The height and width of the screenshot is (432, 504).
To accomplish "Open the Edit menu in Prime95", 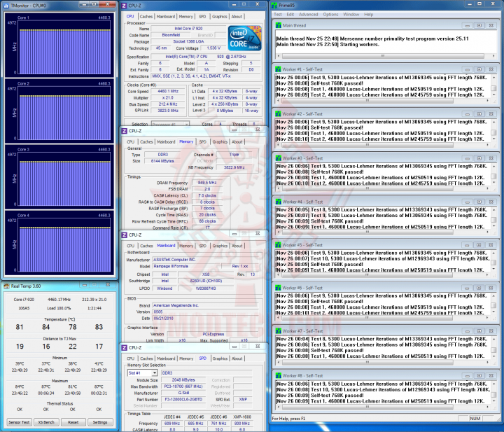I will pos(290,15).
